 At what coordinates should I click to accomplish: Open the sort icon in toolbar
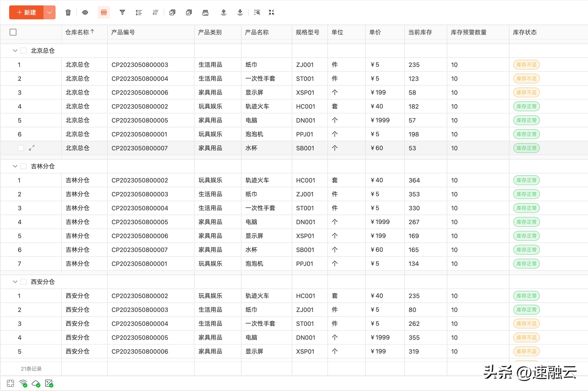tap(155, 12)
